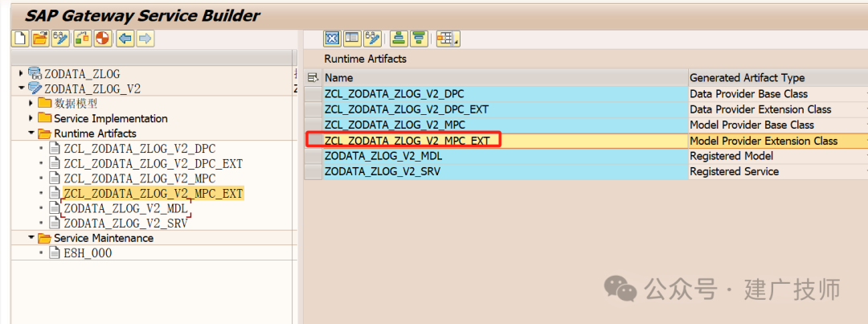Select row selector for ZODATA_ZLOG_V2_SRV
Screen dimensions: 868x324
pos(313,172)
